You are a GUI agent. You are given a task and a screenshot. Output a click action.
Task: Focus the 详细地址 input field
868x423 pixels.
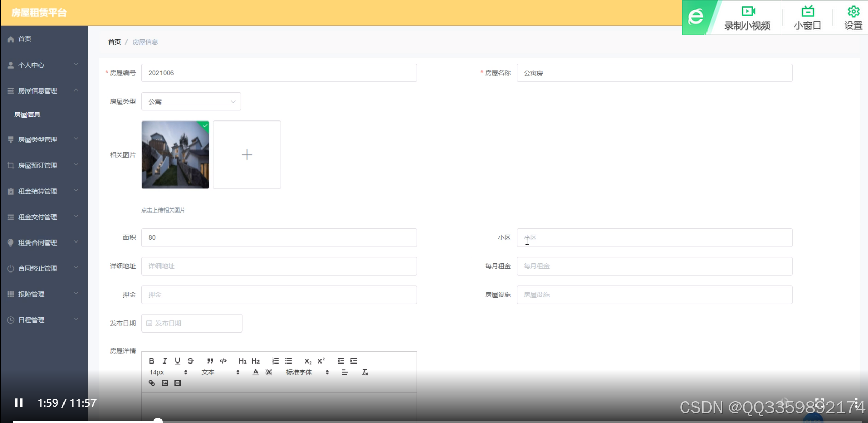[x=279, y=266]
